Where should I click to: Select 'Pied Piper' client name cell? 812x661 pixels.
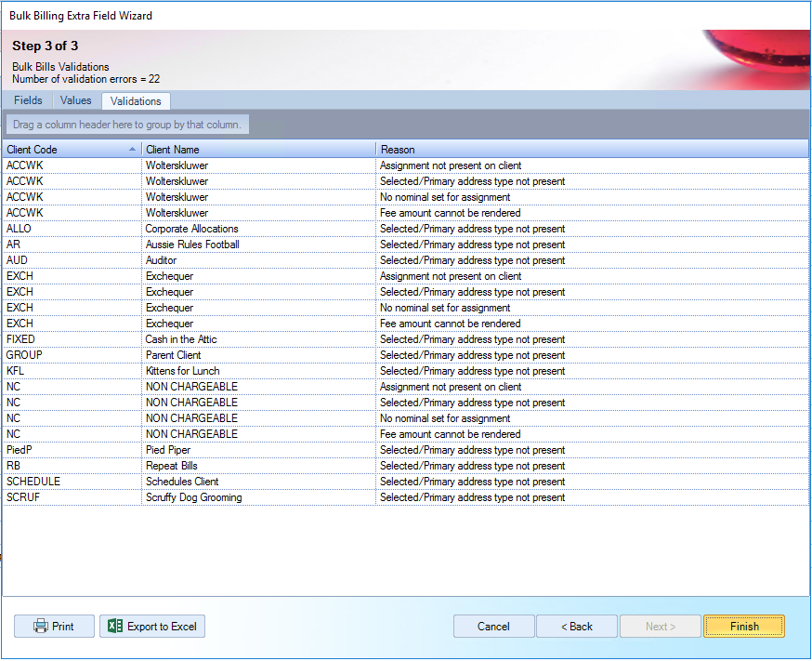[x=258, y=450]
